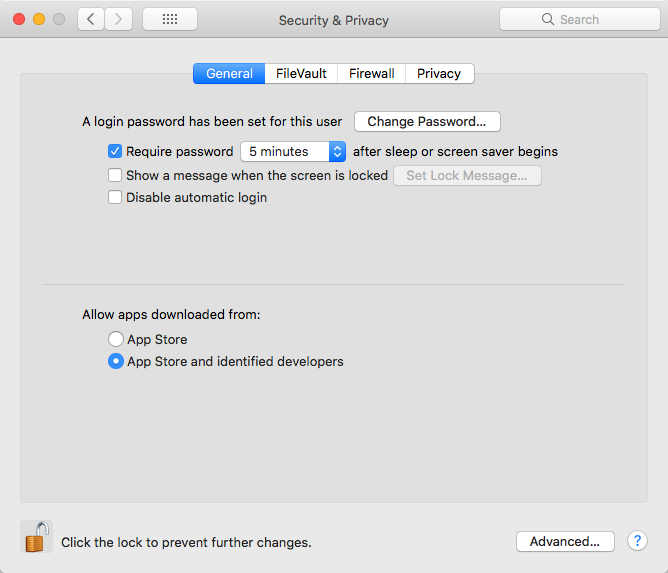Focus the Search input field

(580, 19)
